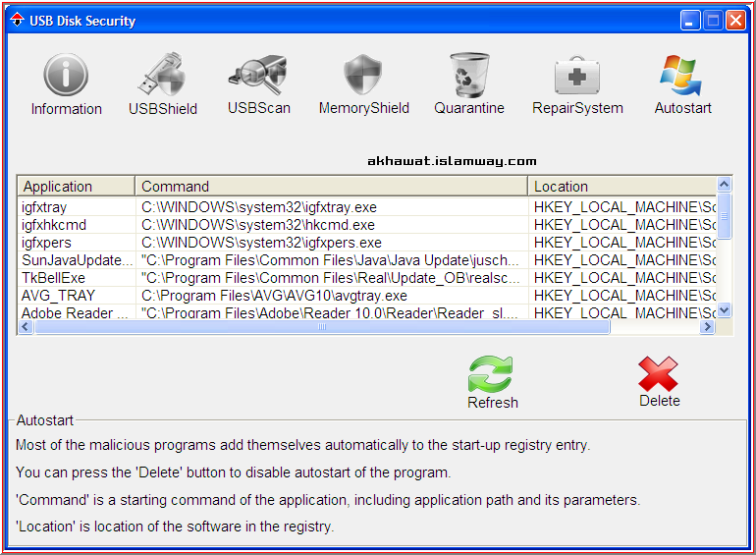Open the USBShield icon

click(x=162, y=74)
